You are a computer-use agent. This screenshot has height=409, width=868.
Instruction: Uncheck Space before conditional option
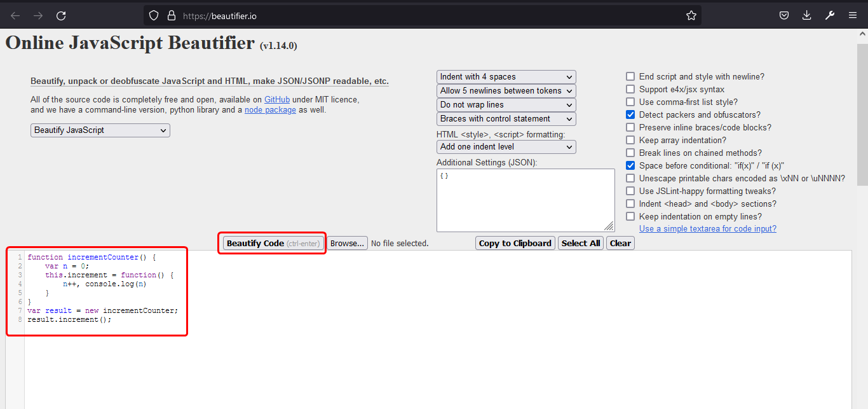[630, 165]
